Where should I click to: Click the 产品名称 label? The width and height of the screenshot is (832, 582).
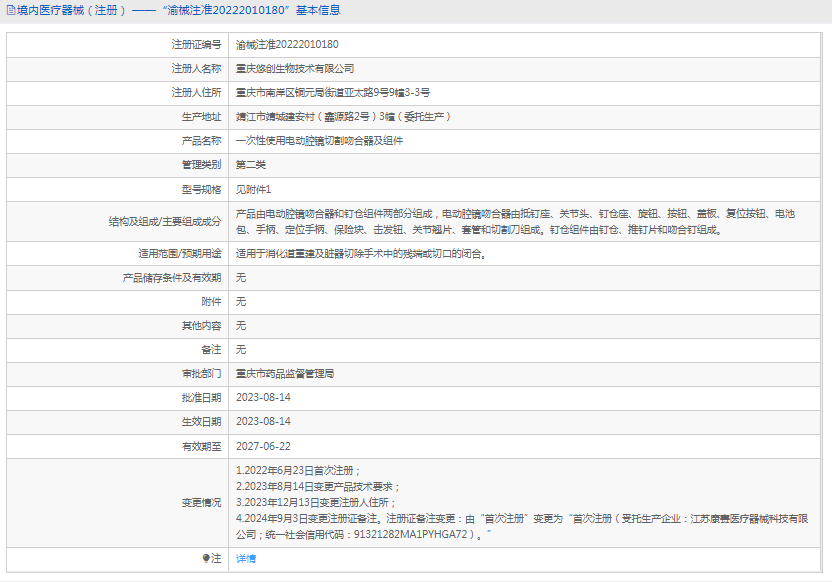point(202,141)
